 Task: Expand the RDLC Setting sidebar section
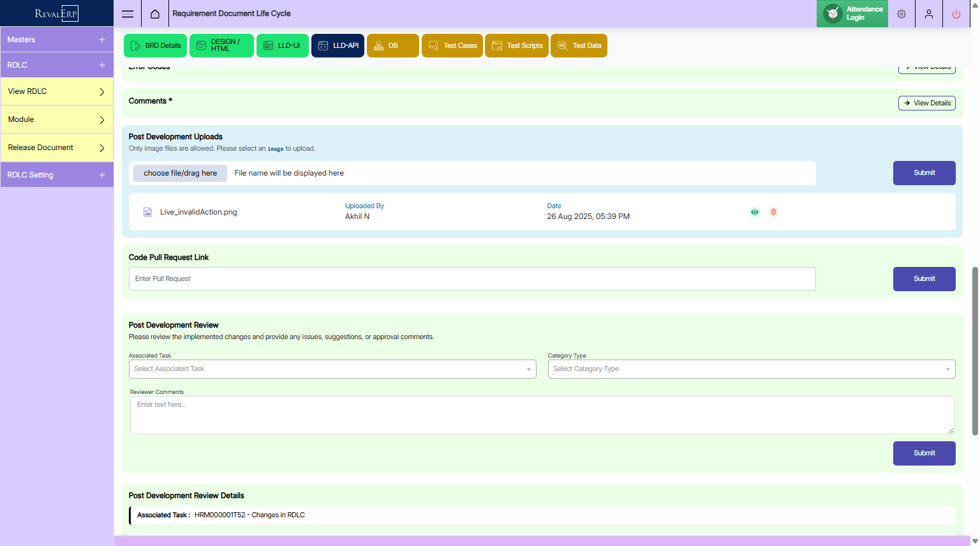(x=56, y=175)
